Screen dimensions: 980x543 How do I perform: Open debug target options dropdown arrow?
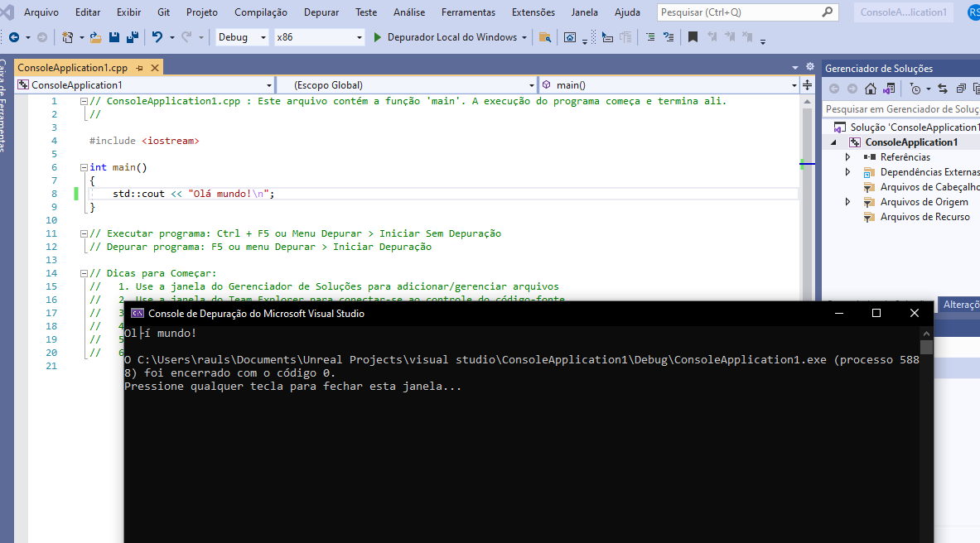[524, 37]
